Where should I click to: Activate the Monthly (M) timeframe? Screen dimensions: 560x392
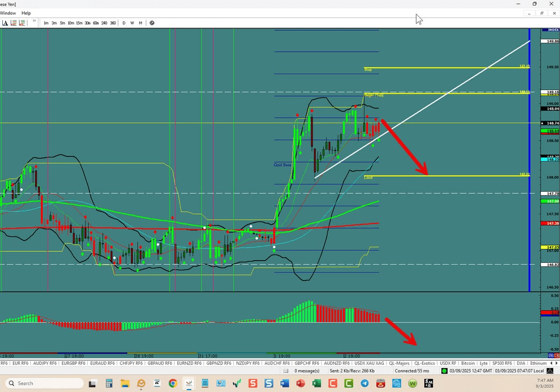140,22
